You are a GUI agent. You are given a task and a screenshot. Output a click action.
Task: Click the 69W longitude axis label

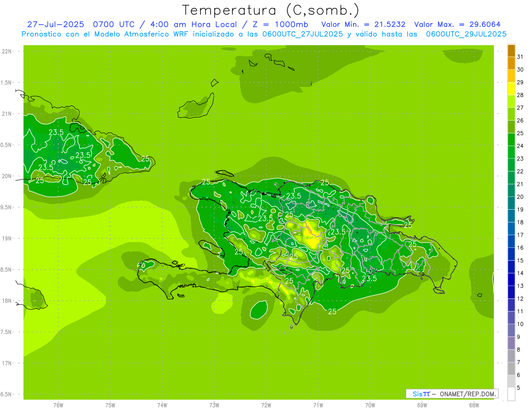(422, 405)
